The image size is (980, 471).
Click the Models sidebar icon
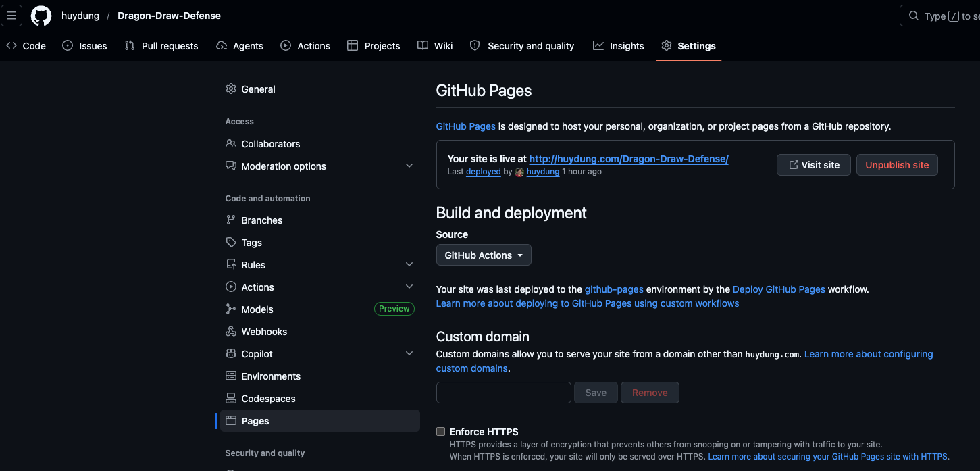[x=231, y=309]
